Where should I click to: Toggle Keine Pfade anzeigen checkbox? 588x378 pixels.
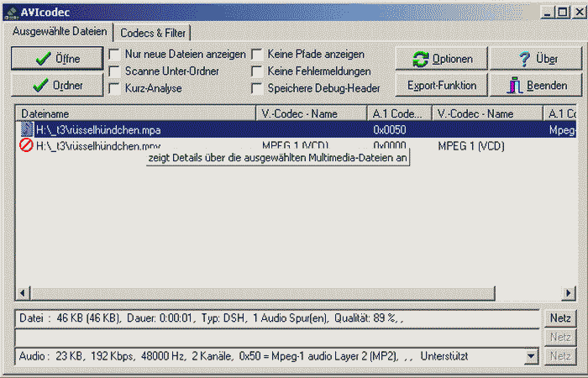[257, 55]
